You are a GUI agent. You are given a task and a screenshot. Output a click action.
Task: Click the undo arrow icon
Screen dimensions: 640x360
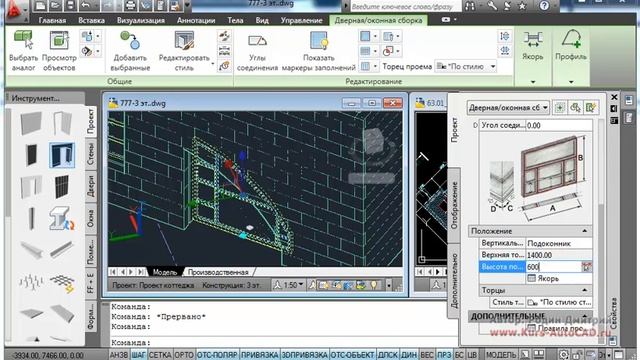pyautogui.click(x=86, y=6)
